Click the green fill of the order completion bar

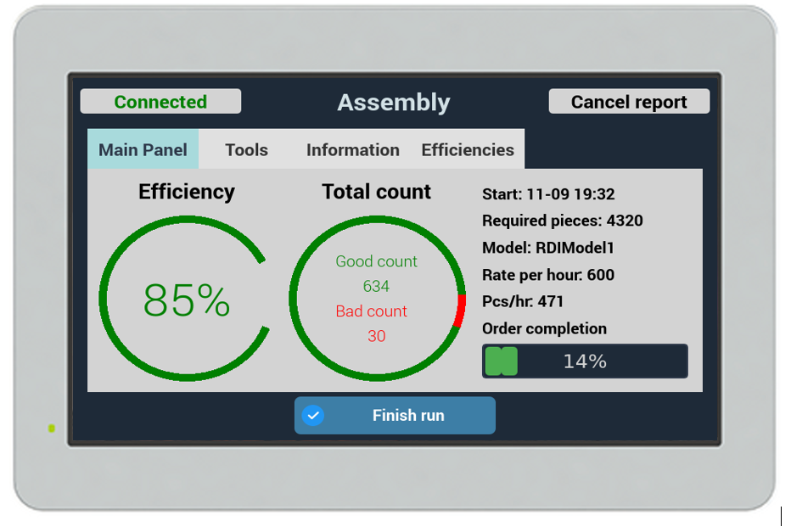pyautogui.click(x=501, y=361)
